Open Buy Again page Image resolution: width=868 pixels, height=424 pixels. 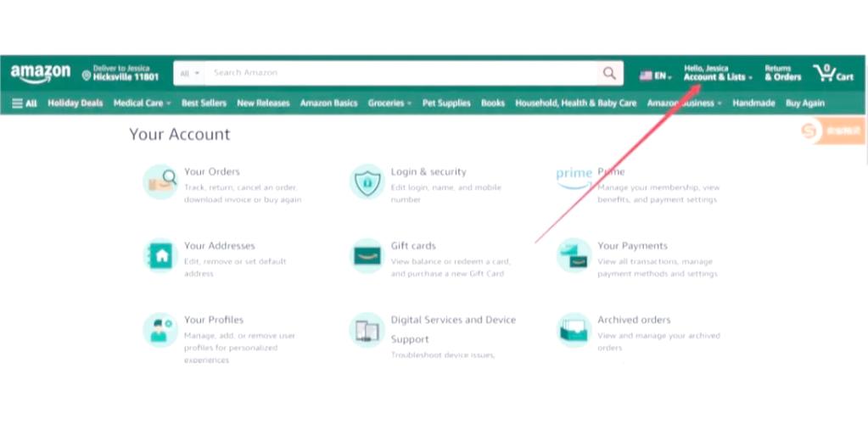[x=805, y=103]
